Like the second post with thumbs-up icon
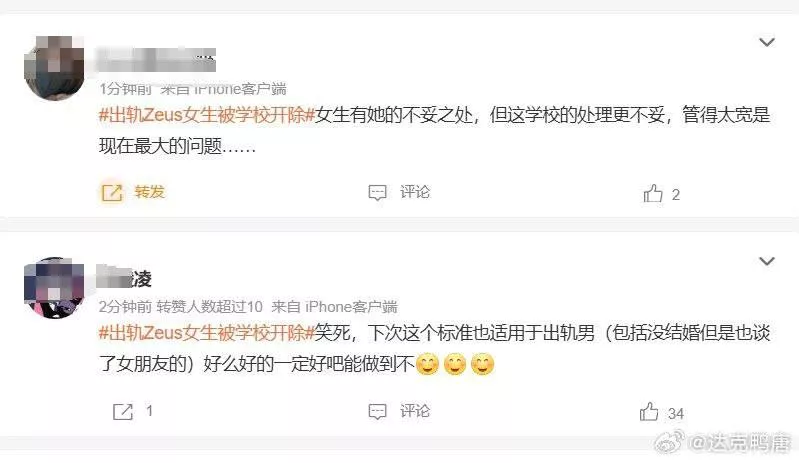799x463 pixels. (649, 412)
